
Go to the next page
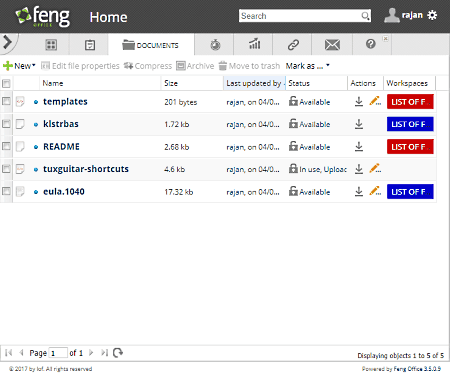[91, 352]
